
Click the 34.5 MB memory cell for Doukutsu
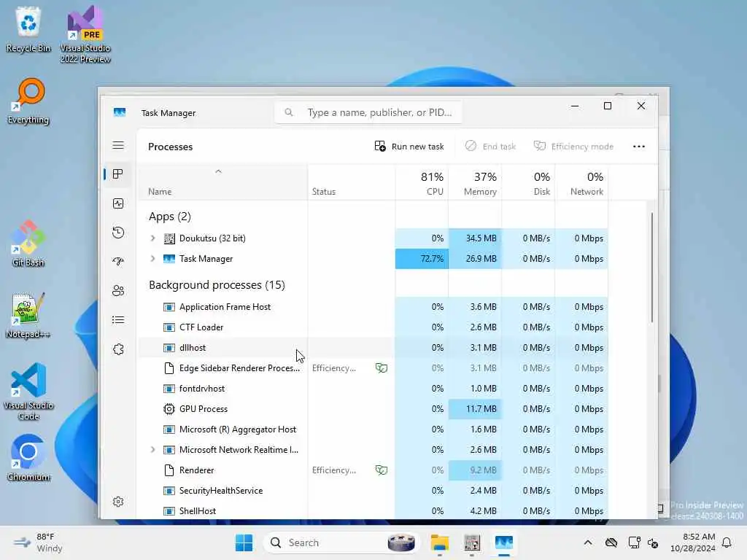pyautogui.click(x=475, y=238)
